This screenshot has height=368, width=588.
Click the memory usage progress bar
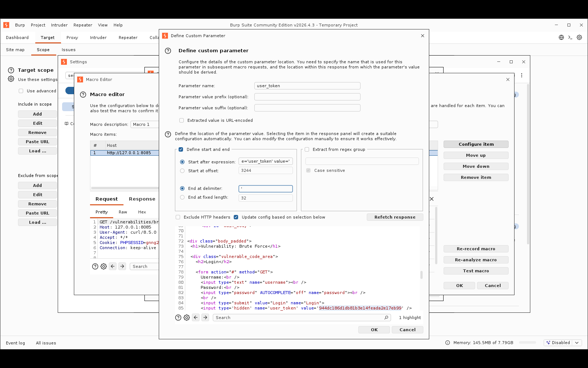pos(527,343)
